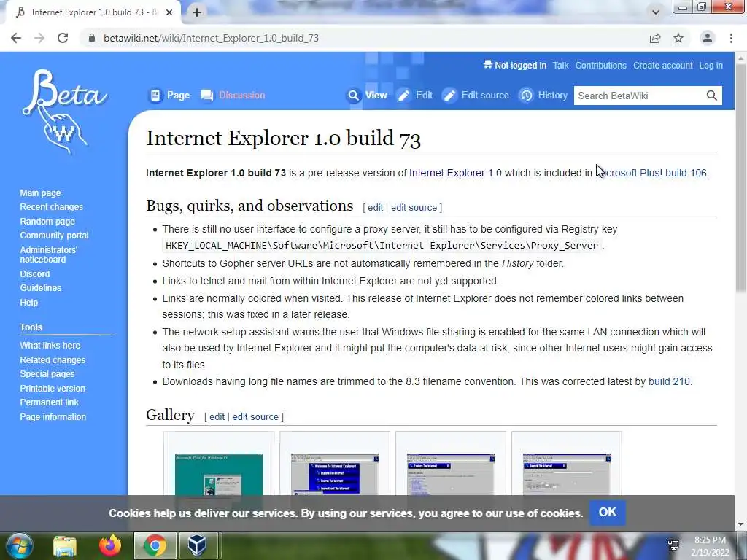
Task: Open Page information
Action: pos(53,416)
